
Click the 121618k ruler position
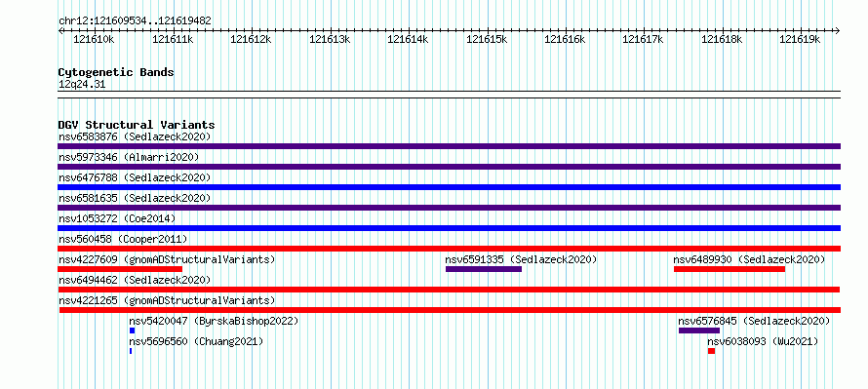coord(723,39)
